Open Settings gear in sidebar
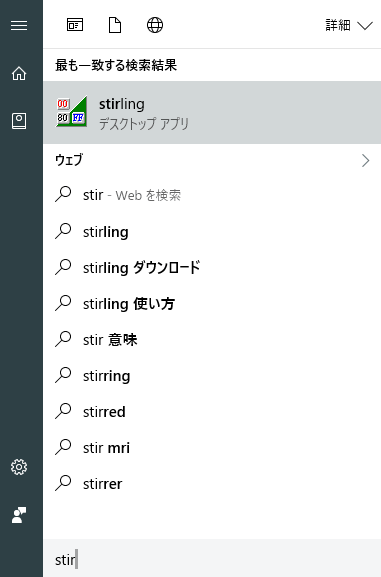Screen dimensions: 381x577 19,467
